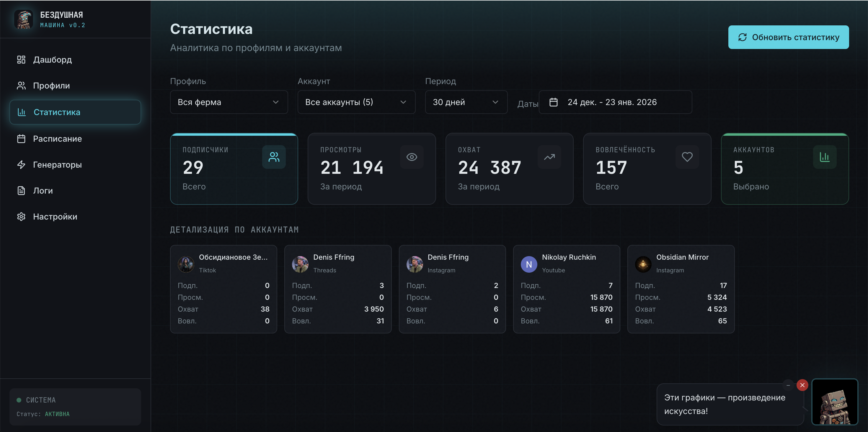Expand the Все аккаунты (5) dropdown
Viewport: 868px width, 432px height.
point(356,102)
